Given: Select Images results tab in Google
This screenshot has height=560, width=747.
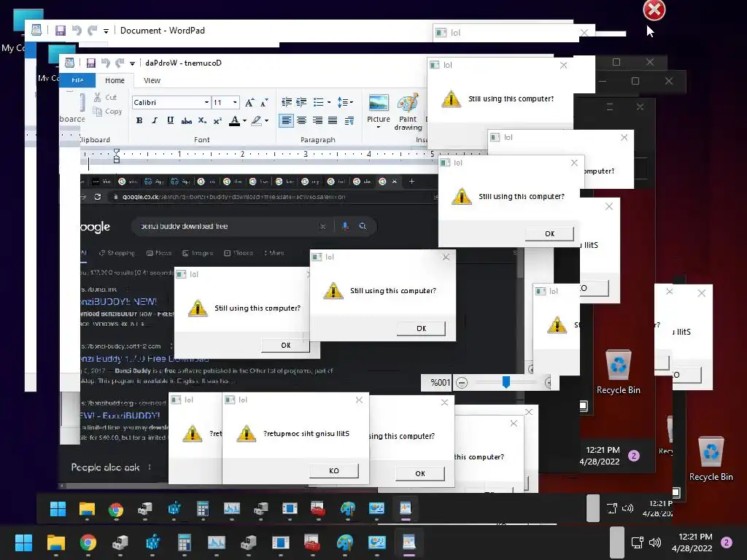Looking at the screenshot, I should (198, 253).
